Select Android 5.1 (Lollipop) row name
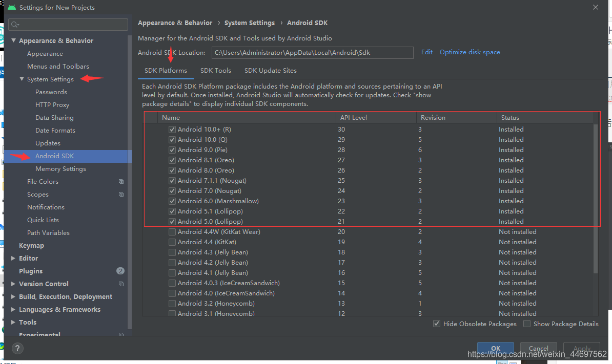This screenshot has width=612, height=364. [210, 211]
